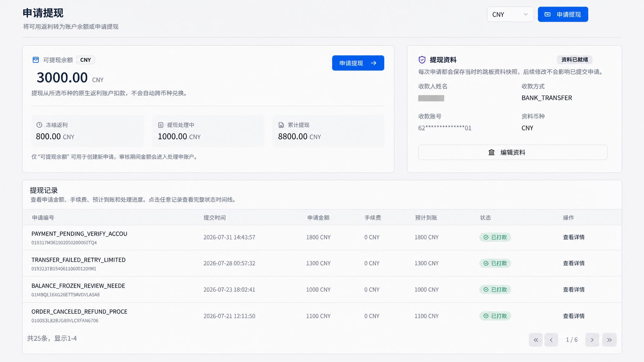644x362 pixels.
Task: Click the 提现记录 section heading
Action: click(44, 190)
